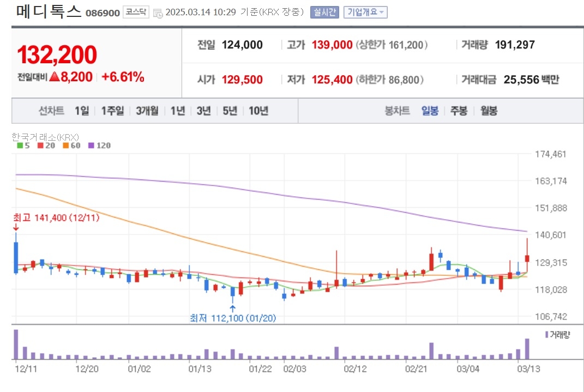Click the red 20-day moving average swatch

coord(40,146)
